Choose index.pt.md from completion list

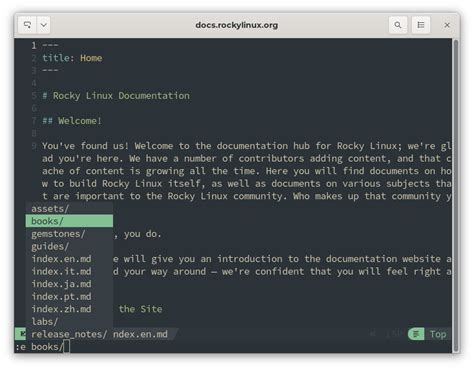click(x=69, y=296)
